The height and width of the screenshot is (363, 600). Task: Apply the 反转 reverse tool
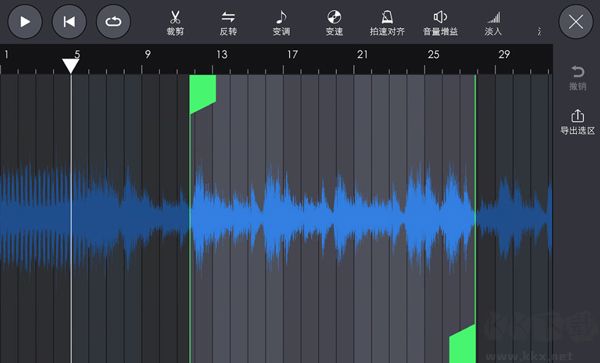point(228,23)
